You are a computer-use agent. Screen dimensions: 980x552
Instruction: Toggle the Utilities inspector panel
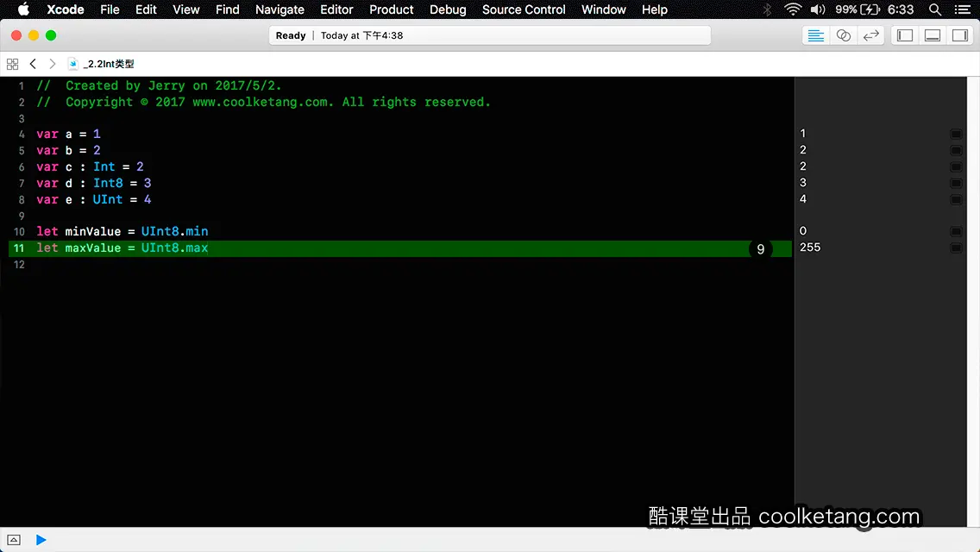(x=960, y=35)
